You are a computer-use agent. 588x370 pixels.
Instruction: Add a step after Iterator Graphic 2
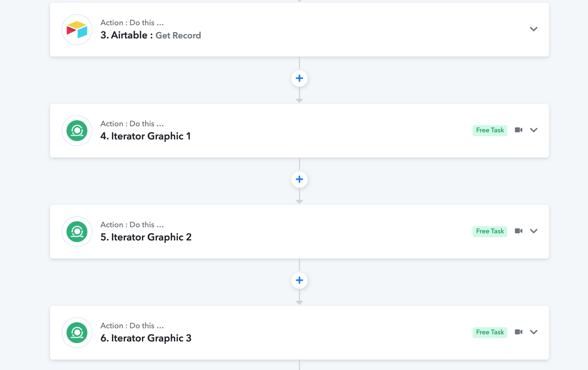[x=299, y=281]
